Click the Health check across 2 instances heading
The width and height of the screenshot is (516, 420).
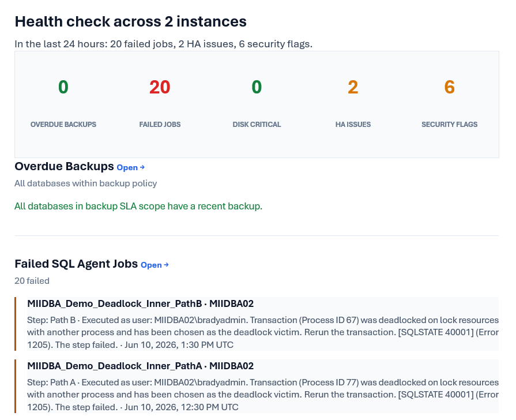point(131,22)
